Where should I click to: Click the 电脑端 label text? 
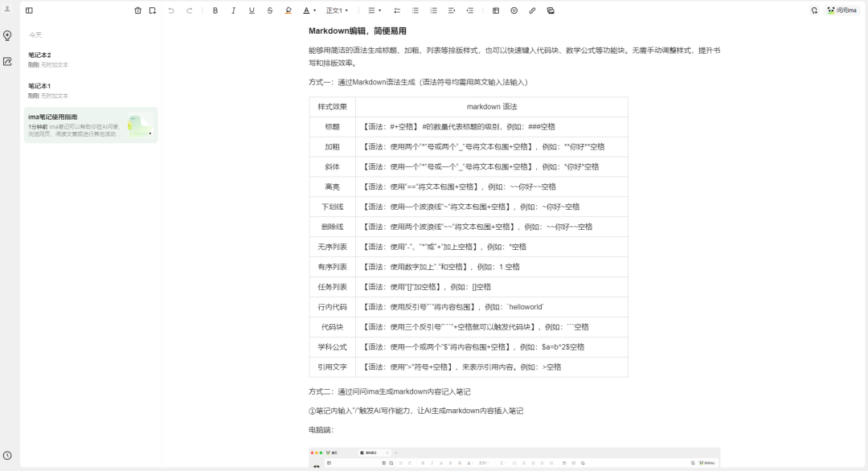[x=321, y=430]
